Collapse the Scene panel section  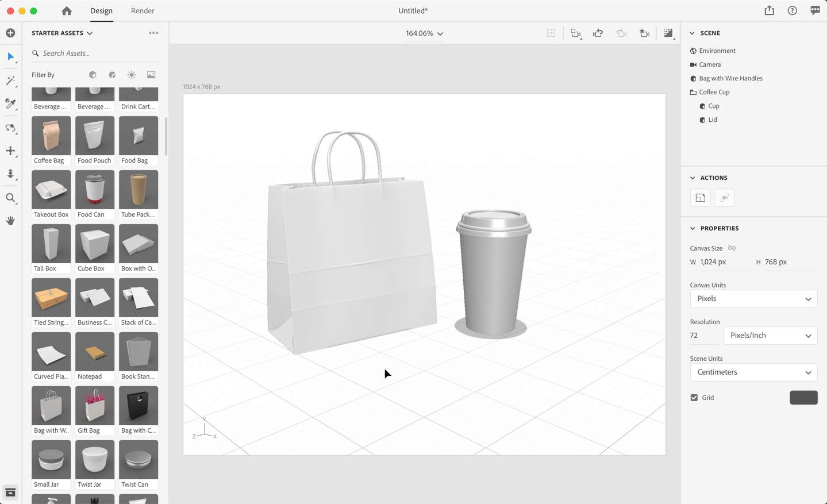693,33
